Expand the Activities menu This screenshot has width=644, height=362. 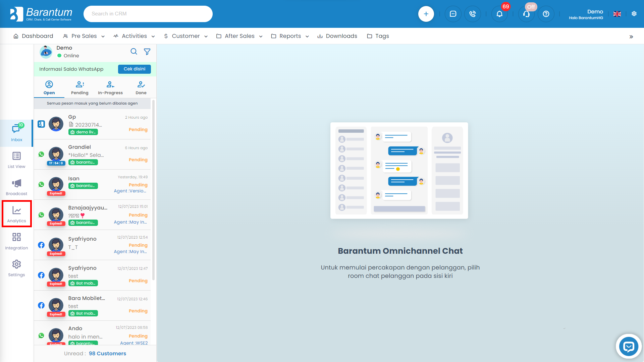click(x=134, y=36)
